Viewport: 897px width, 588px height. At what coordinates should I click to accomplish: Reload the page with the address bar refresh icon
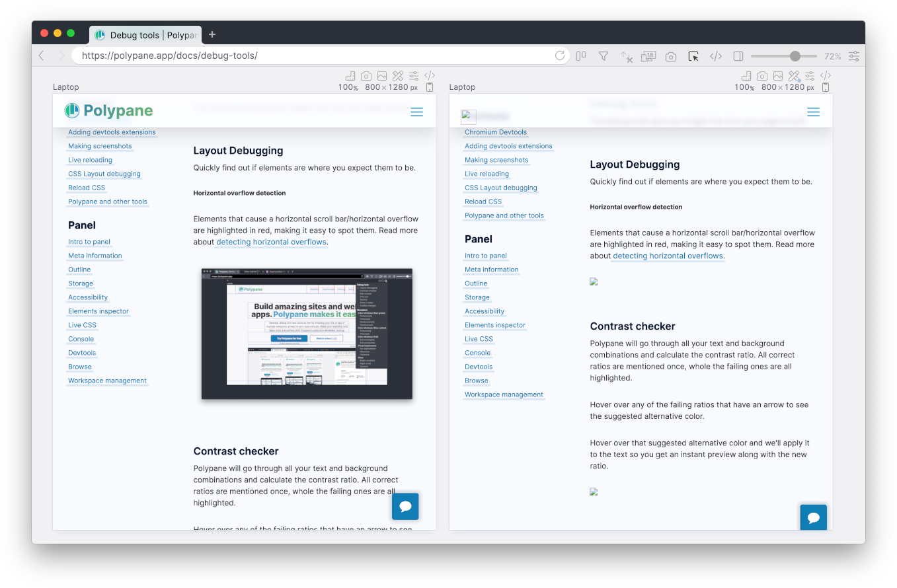(x=560, y=56)
